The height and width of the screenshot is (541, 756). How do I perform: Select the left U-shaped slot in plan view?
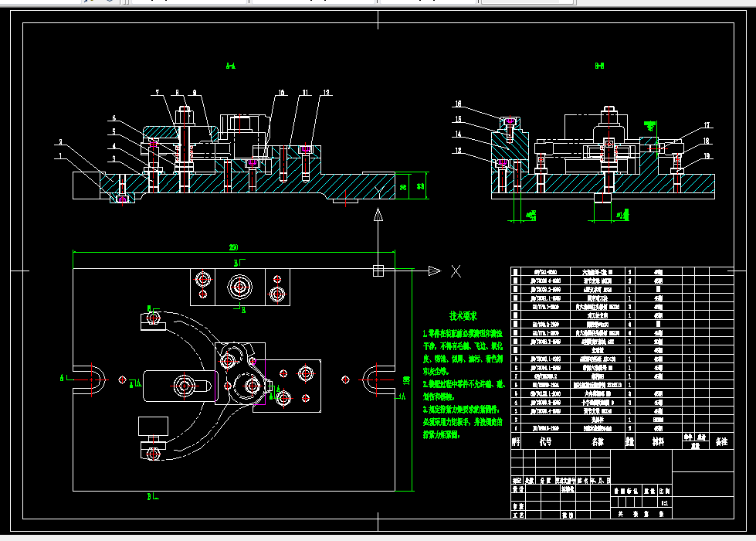pyautogui.click(x=90, y=379)
